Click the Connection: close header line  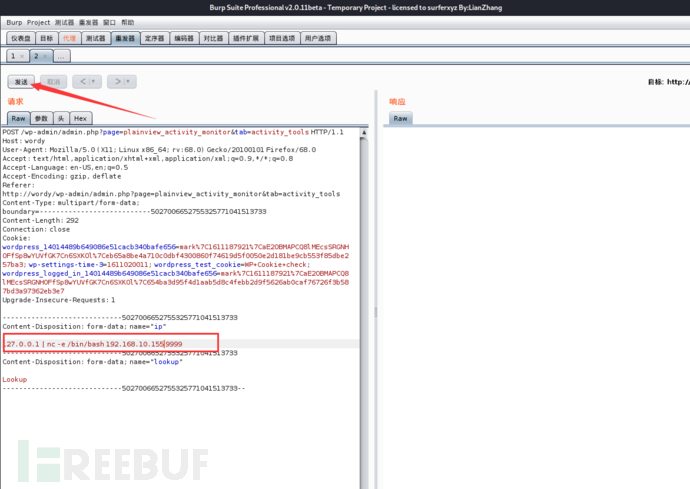pyautogui.click(x=36, y=229)
